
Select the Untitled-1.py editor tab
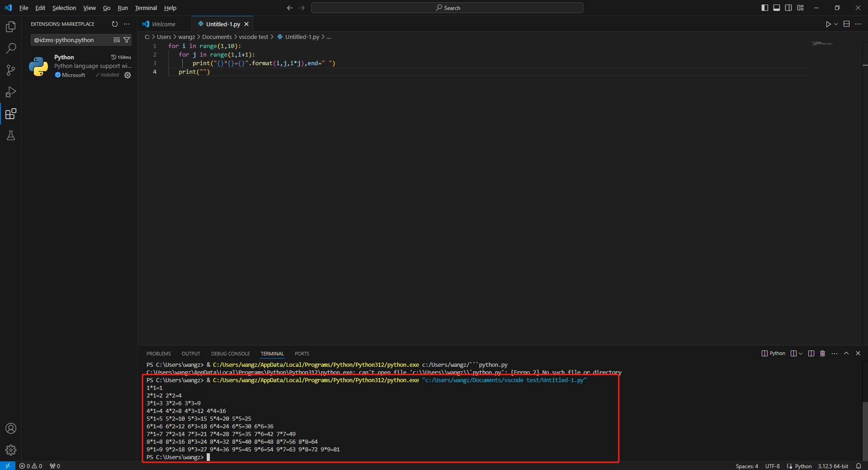223,24
